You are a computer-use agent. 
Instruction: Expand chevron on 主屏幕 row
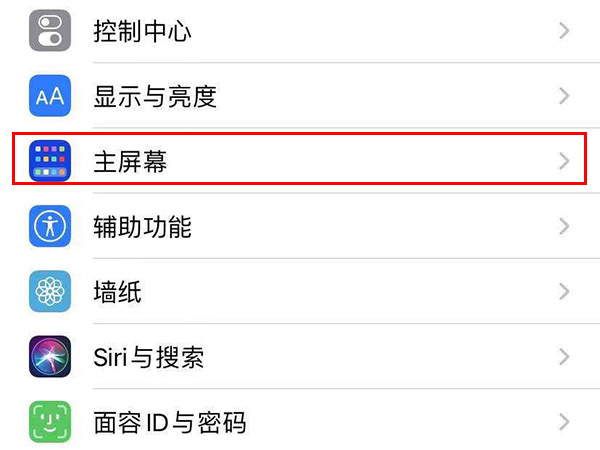click(564, 161)
